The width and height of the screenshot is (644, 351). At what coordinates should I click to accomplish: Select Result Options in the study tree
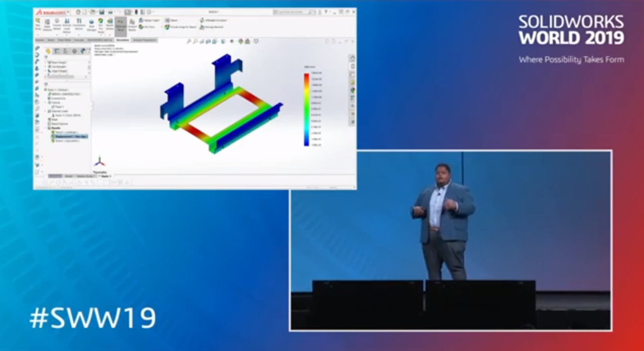[58, 124]
